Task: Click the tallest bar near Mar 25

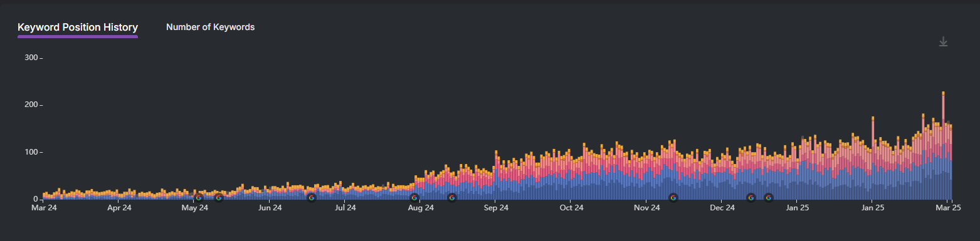Action: [x=943, y=146]
